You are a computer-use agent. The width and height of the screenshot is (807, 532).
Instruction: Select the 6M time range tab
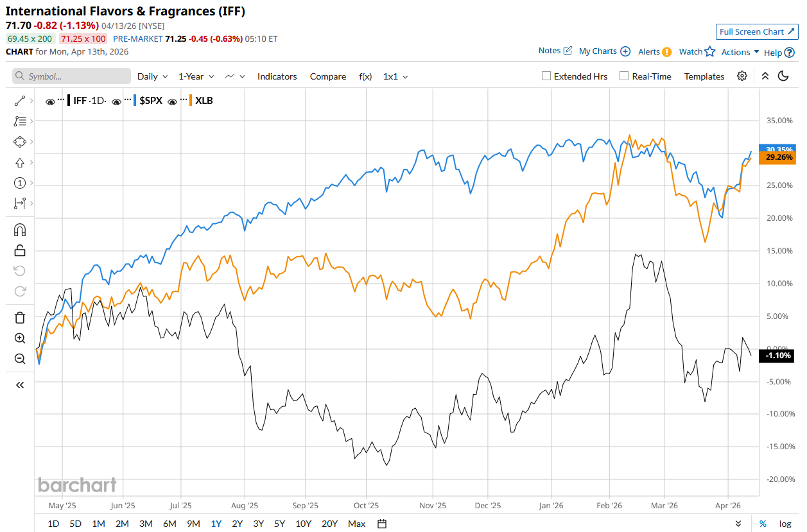pyautogui.click(x=169, y=524)
